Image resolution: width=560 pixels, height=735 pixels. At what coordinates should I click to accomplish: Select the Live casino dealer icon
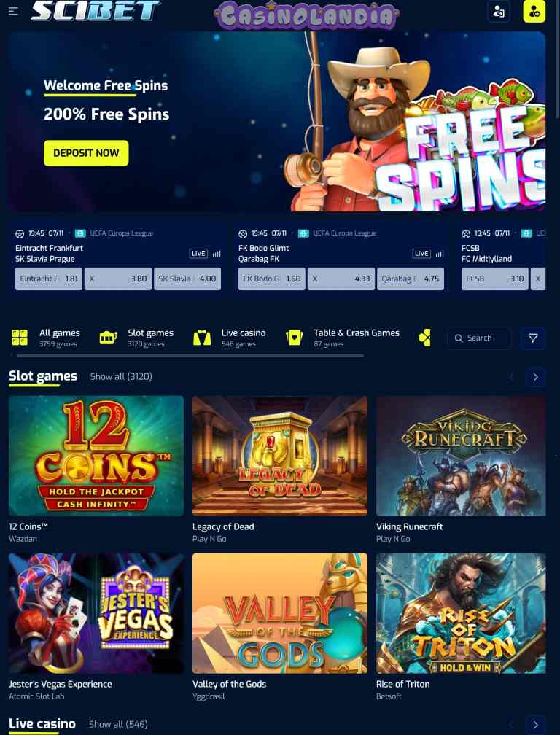pyautogui.click(x=202, y=338)
